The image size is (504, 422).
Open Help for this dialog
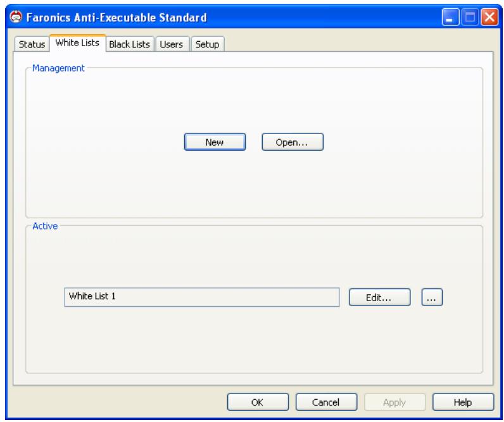pos(463,402)
